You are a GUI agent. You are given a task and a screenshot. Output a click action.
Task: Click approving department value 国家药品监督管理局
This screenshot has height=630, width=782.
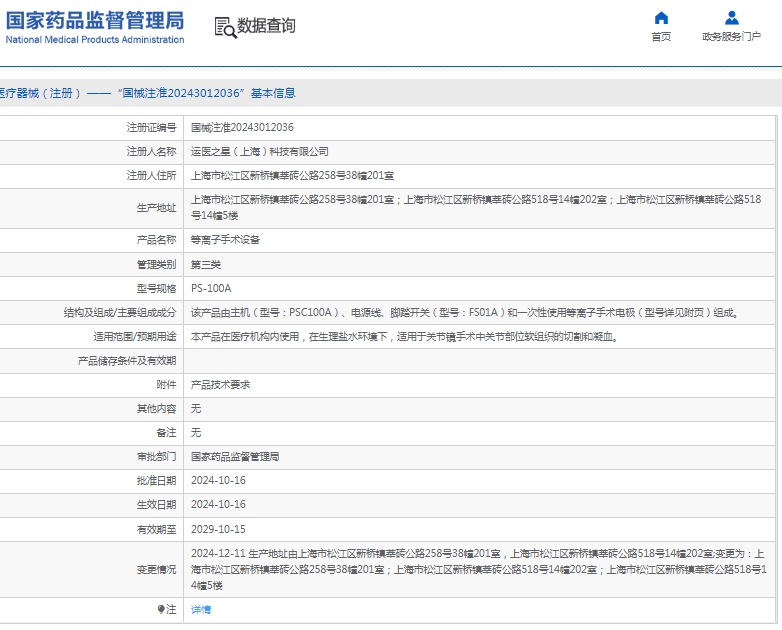coord(235,456)
